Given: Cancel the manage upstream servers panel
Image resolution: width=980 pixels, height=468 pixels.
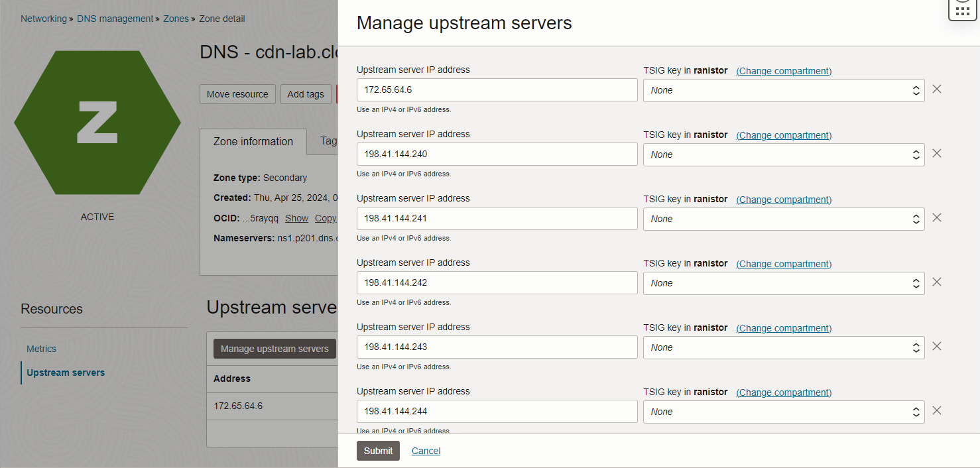Looking at the screenshot, I should pos(426,451).
